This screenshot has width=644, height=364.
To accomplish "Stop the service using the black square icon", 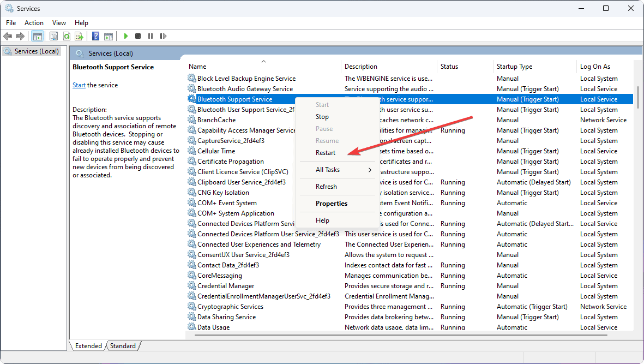I will (x=138, y=36).
